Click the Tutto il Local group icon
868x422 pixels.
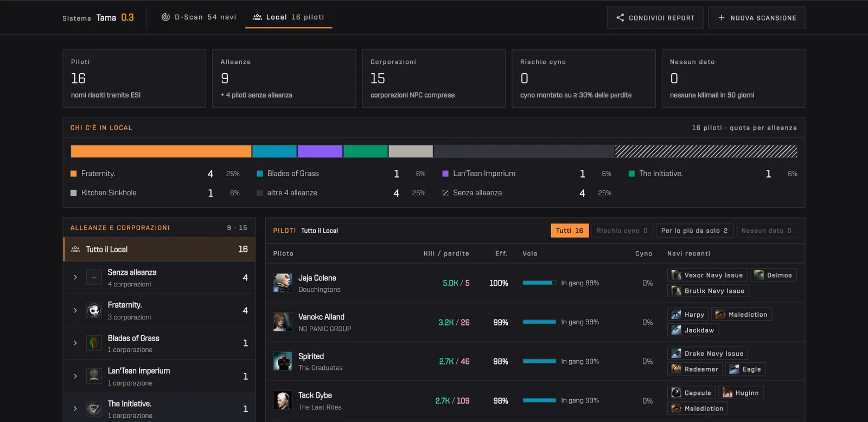pyautogui.click(x=75, y=249)
